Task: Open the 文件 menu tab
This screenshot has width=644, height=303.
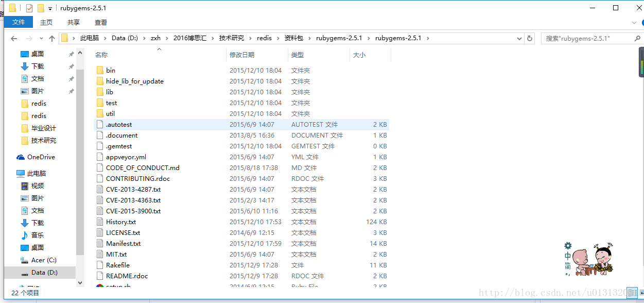Action: coord(19,22)
